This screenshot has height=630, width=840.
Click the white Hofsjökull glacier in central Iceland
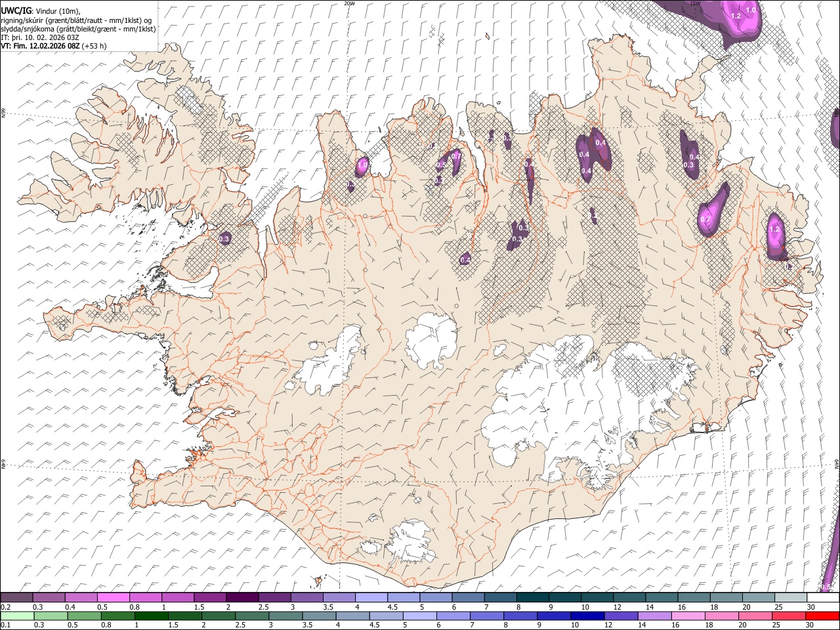tap(431, 341)
